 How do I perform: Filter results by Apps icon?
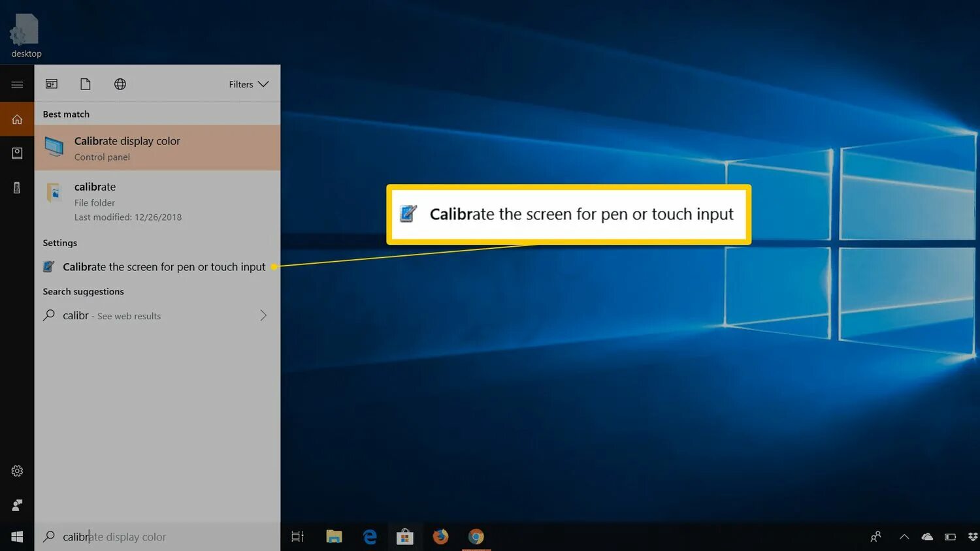[52, 84]
